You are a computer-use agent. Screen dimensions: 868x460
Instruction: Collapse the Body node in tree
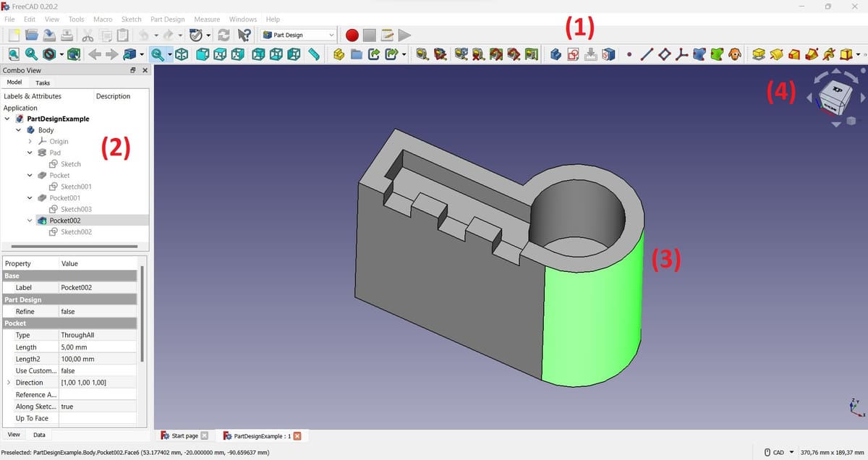coord(18,130)
